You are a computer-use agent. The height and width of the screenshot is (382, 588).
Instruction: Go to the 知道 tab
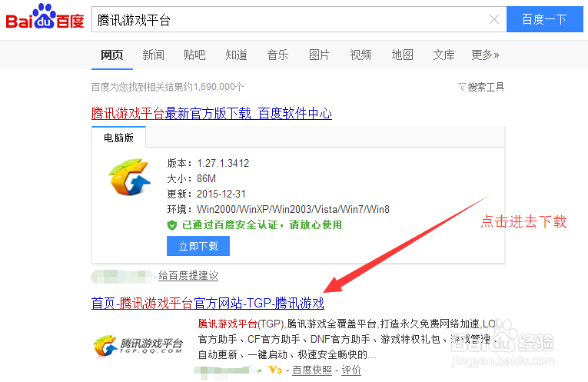236,55
